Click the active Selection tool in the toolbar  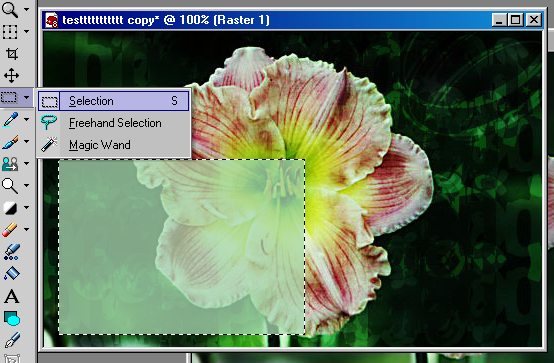(x=10, y=97)
